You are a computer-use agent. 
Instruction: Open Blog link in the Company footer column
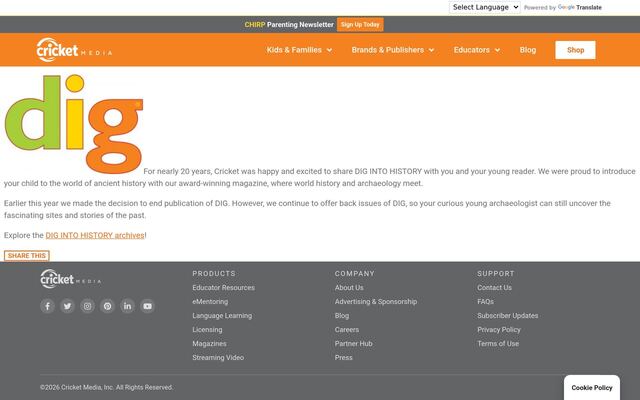[x=342, y=316]
